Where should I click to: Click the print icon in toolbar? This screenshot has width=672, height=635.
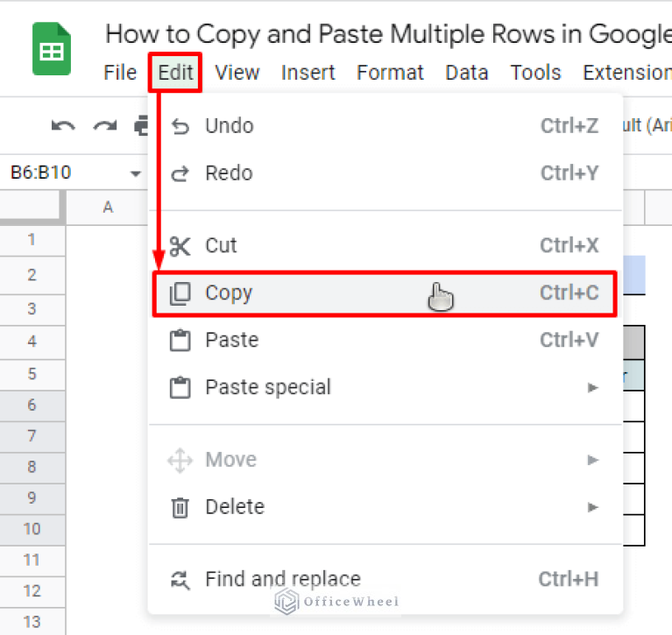(141, 126)
